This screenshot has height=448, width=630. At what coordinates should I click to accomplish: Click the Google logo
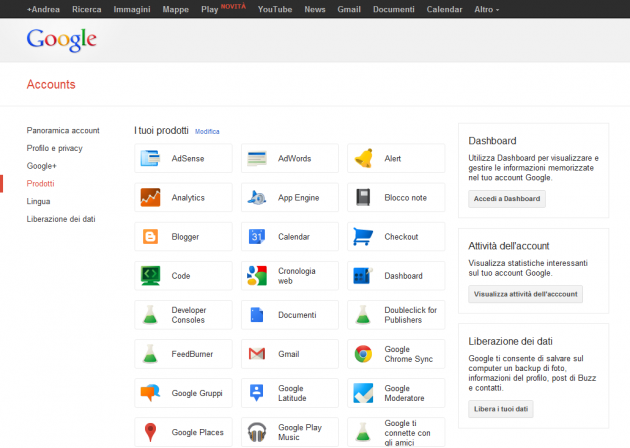[x=61, y=40]
